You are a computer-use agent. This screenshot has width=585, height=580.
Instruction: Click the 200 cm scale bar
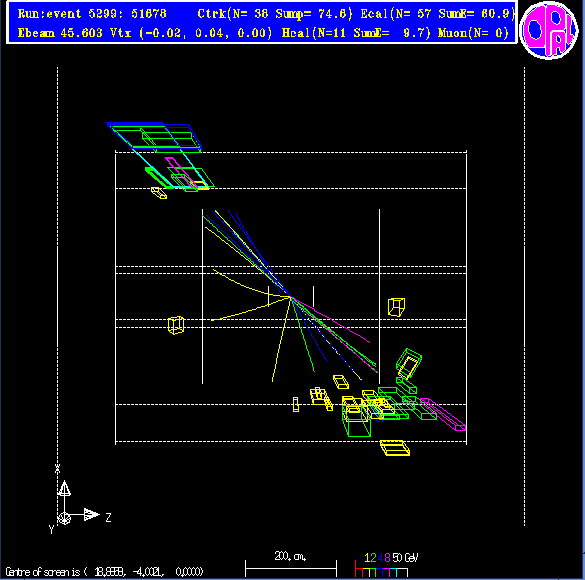(291, 564)
